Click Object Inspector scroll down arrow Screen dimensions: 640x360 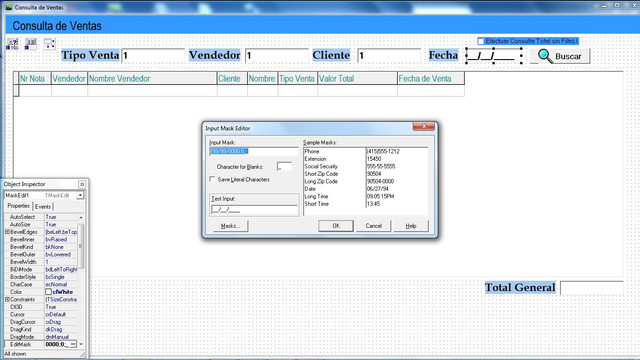point(81,344)
